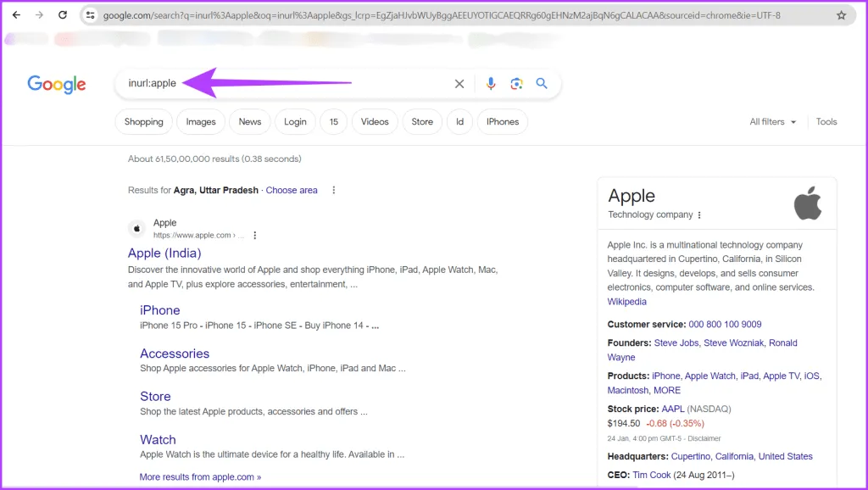Viewport: 868px width, 490px height.
Task: Open the Apple (India) search result
Action: (164, 253)
